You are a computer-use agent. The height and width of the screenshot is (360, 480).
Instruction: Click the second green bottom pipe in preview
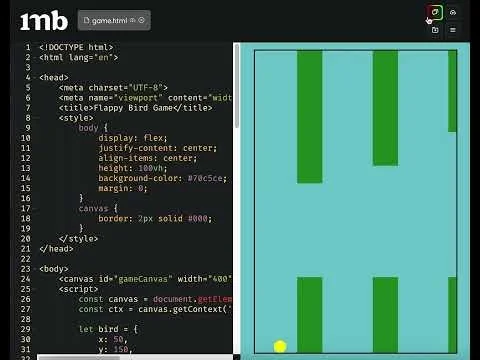click(x=385, y=315)
